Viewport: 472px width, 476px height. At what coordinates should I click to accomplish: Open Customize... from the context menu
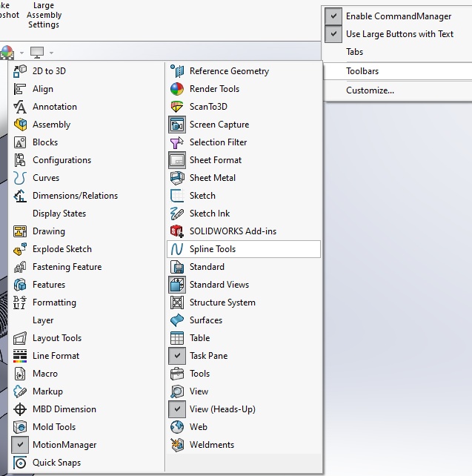[397, 90]
